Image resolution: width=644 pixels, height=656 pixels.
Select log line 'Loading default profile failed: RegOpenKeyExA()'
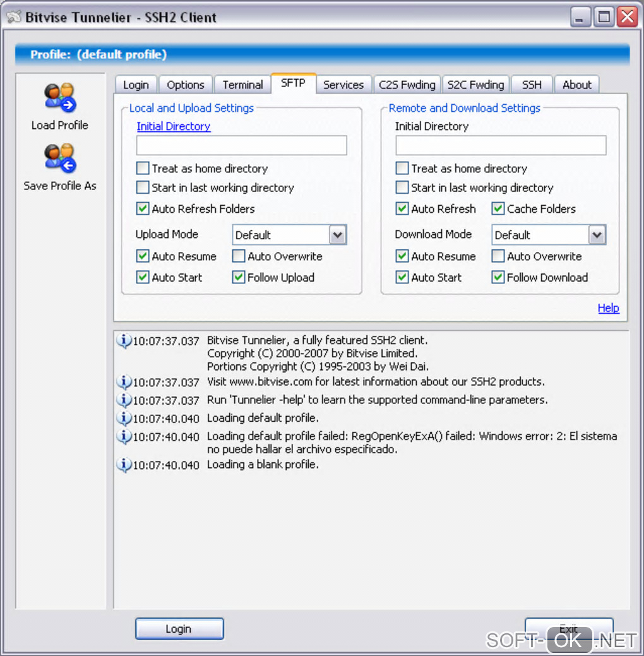[412, 443]
